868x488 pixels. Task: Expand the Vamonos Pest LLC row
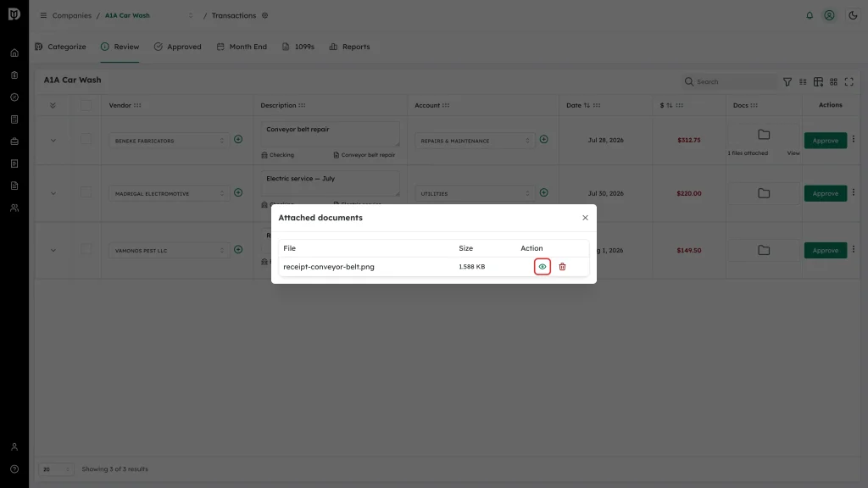53,251
